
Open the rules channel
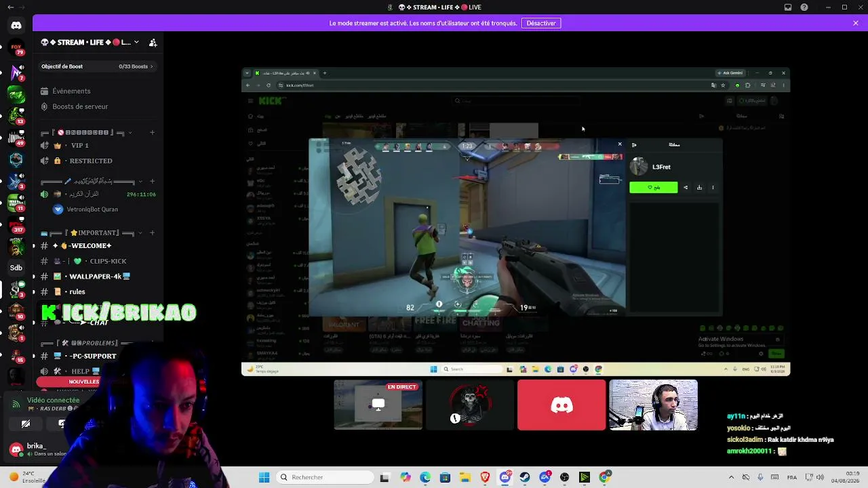[x=98, y=291]
